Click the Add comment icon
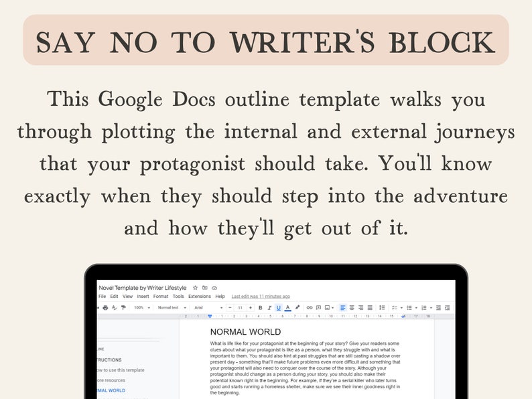 click(318, 307)
